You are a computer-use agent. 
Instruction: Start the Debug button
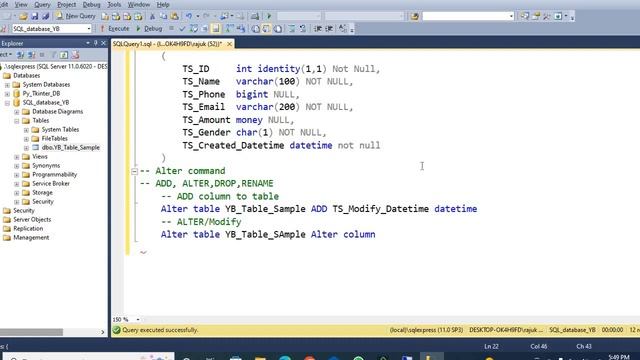tap(149, 29)
